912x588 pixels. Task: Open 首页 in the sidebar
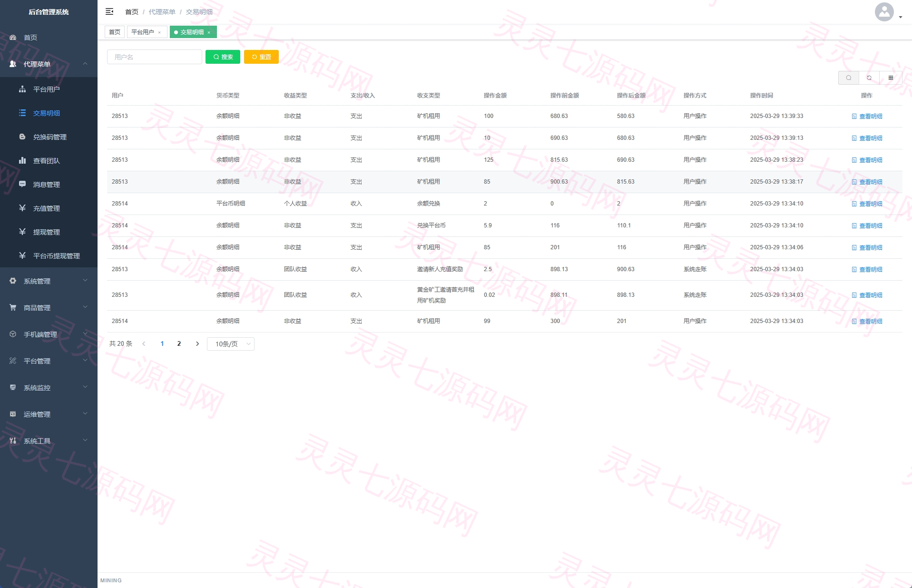click(x=49, y=38)
